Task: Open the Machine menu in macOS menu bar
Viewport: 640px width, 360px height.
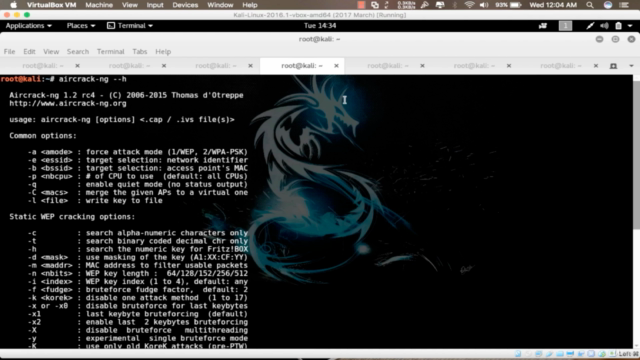Action: [99, 5]
